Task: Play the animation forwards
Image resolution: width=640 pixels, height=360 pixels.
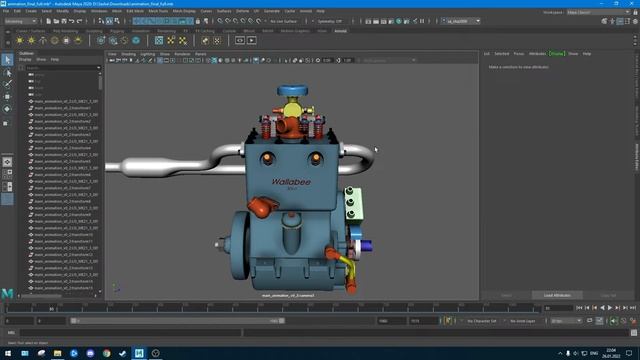Action: 610,308
